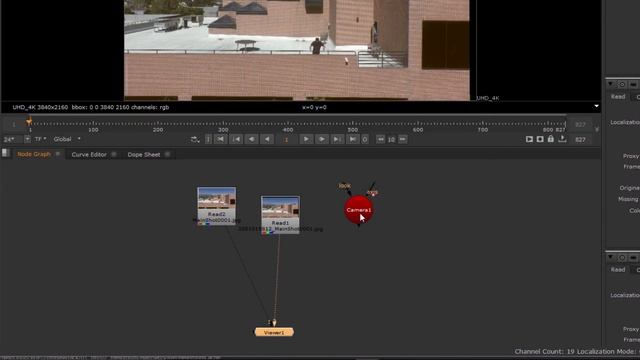
Task: Click the UHD_4K format info text
Action: pyautogui.click(x=90, y=107)
